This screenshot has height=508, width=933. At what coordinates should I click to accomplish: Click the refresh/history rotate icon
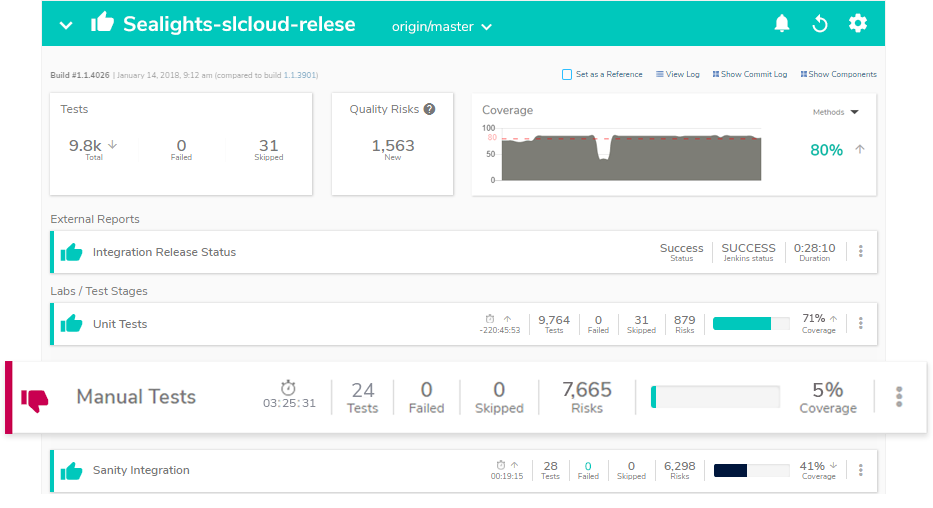point(819,24)
